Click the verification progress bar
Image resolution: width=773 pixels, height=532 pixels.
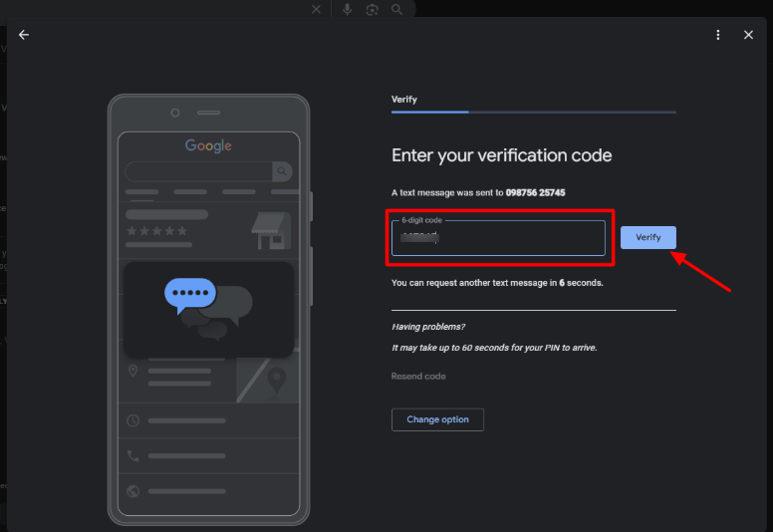tap(533, 112)
